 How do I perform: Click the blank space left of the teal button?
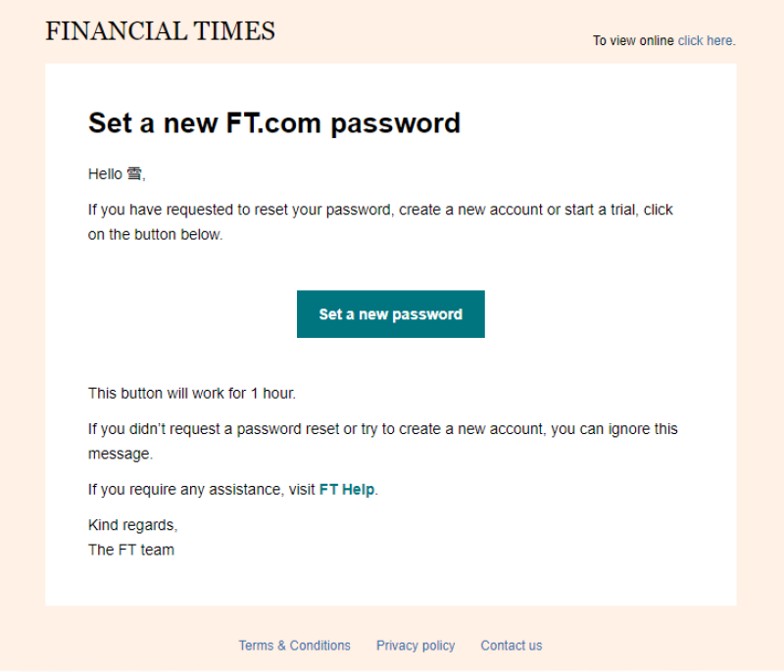pos(192,313)
